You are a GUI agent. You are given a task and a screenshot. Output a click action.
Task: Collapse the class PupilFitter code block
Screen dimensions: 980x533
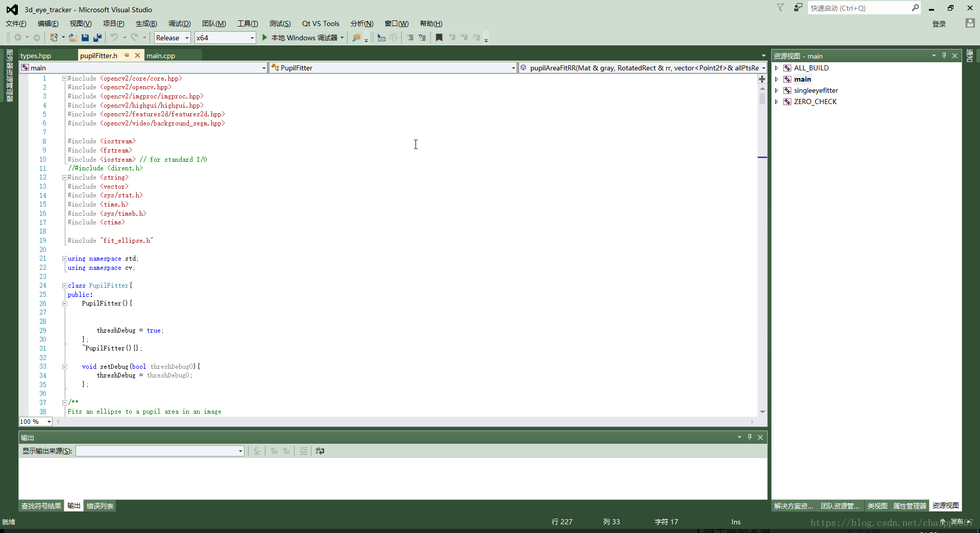click(x=65, y=286)
